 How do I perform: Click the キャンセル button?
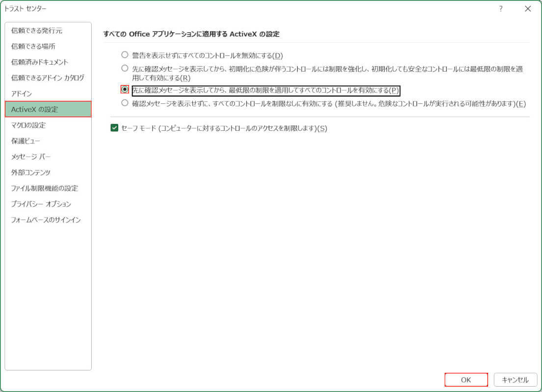[515, 380]
